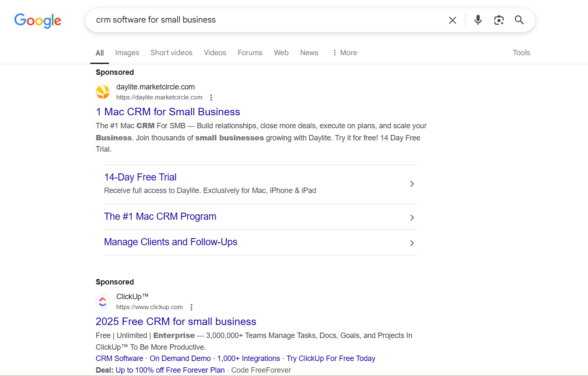Expand the 14-Day Free Trial chevron
This screenshot has height=376, width=588.
412,184
